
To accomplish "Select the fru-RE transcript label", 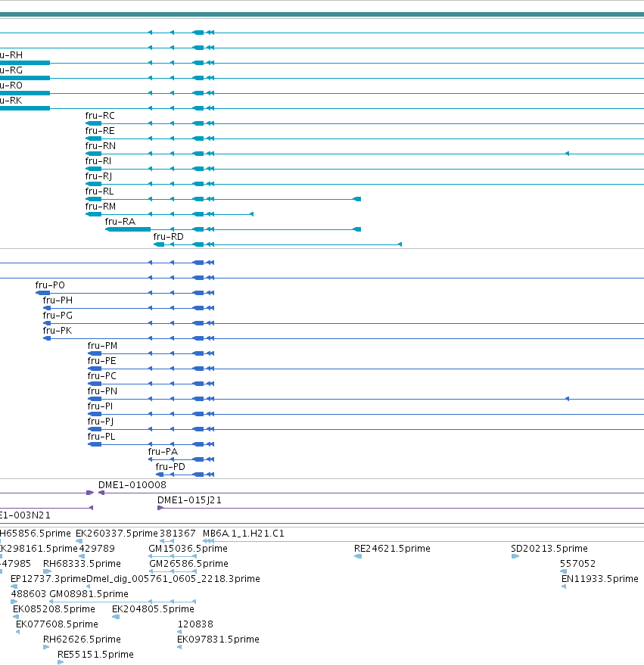I will pyautogui.click(x=100, y=131).
